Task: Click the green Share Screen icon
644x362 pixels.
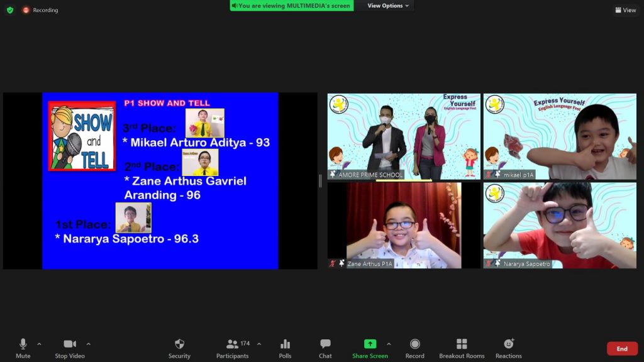Action: pyautogui.click(x=370, y=344)
